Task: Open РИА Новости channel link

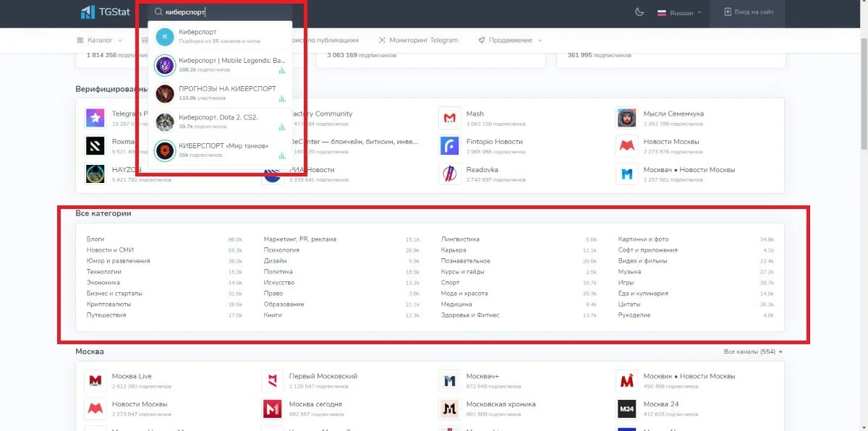Action: (x=312, y=169)
